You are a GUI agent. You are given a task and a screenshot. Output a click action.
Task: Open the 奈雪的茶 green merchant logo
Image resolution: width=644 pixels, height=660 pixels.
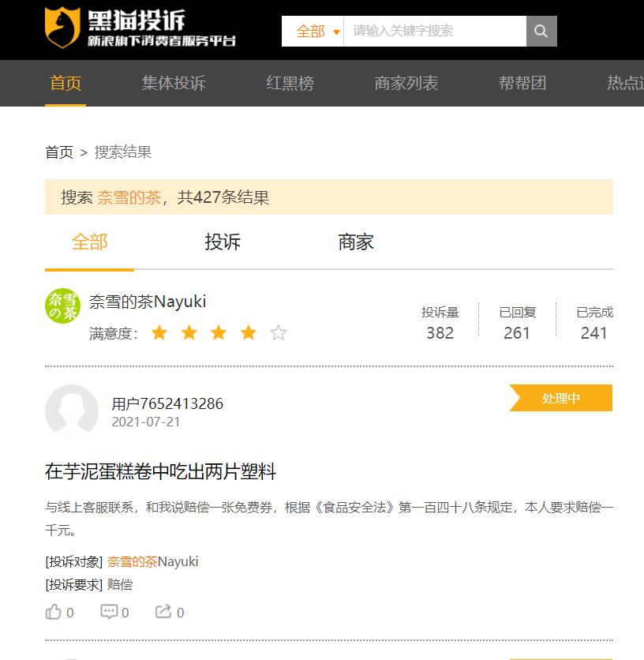(x=62, y=306)
